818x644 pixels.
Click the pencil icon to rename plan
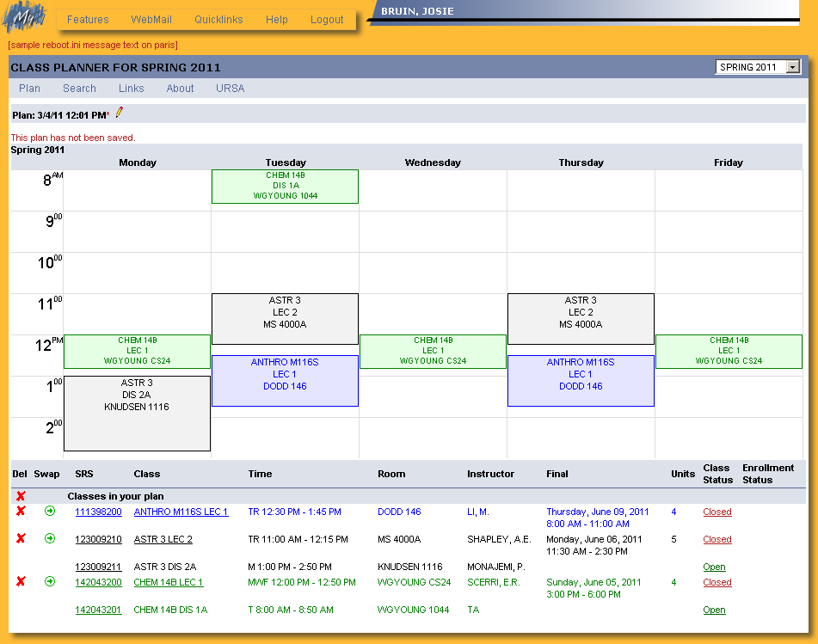click(x=120, y=112)
